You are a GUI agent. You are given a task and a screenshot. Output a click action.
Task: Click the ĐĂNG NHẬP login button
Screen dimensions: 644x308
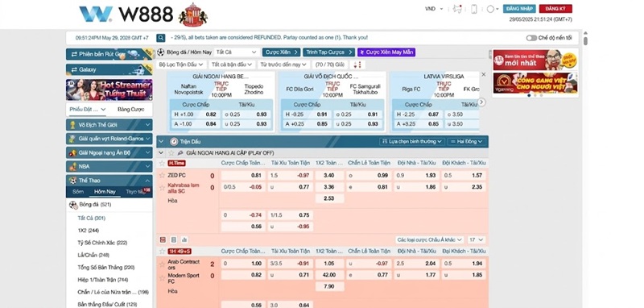click(519, 9)
